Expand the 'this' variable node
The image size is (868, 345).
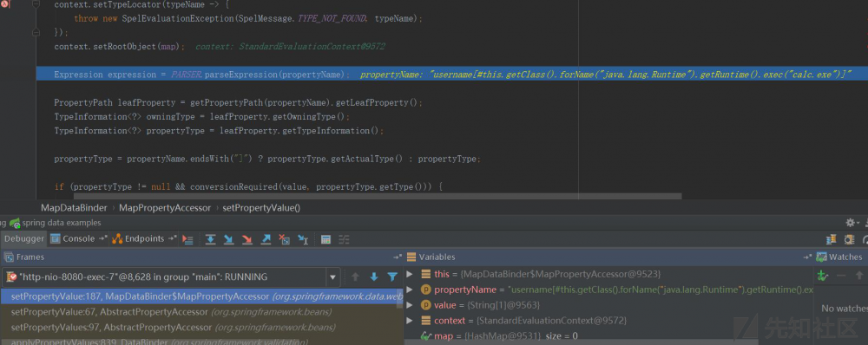coord(410,274)
